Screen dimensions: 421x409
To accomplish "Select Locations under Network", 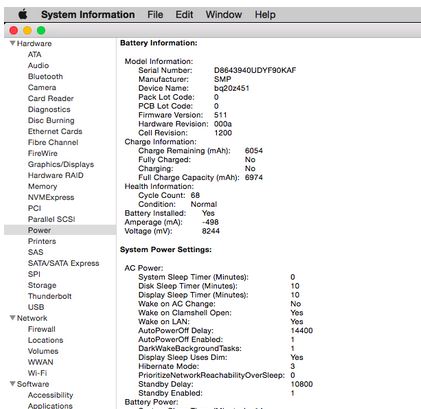I will point(46,340).
